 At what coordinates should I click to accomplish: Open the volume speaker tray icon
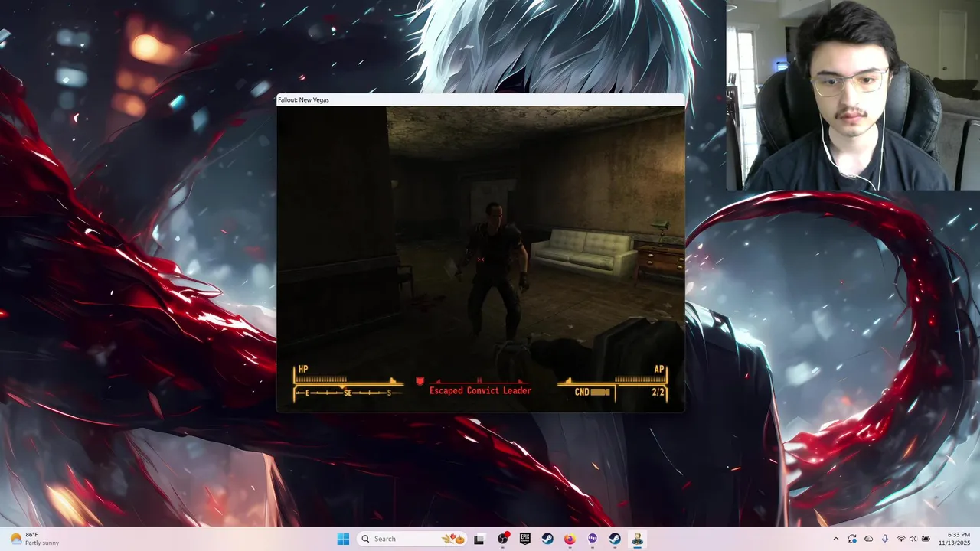coord(913,539)
